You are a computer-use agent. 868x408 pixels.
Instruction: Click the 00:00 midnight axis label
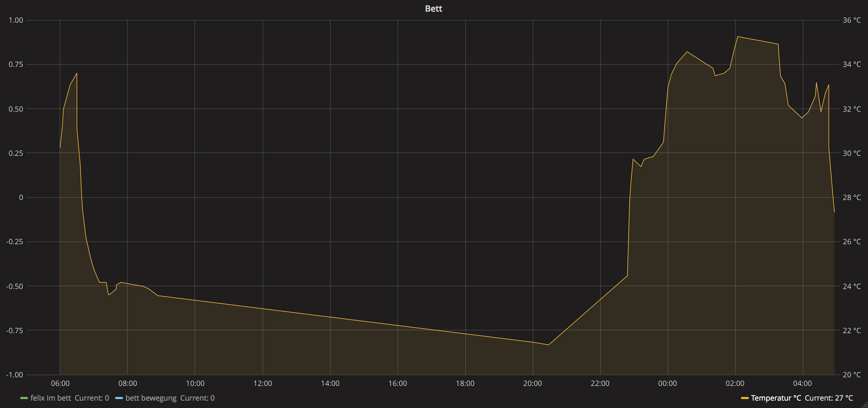(x=667, y=383)
